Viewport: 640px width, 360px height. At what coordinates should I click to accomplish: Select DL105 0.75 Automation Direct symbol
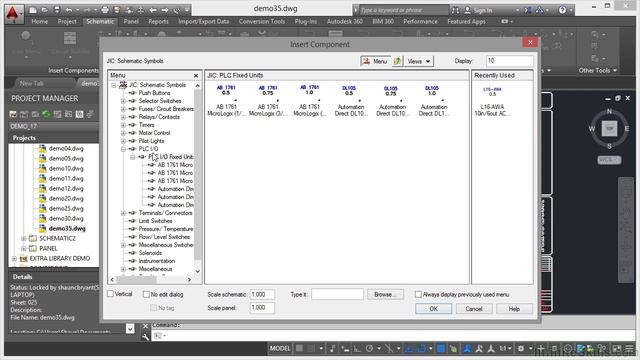392,100
